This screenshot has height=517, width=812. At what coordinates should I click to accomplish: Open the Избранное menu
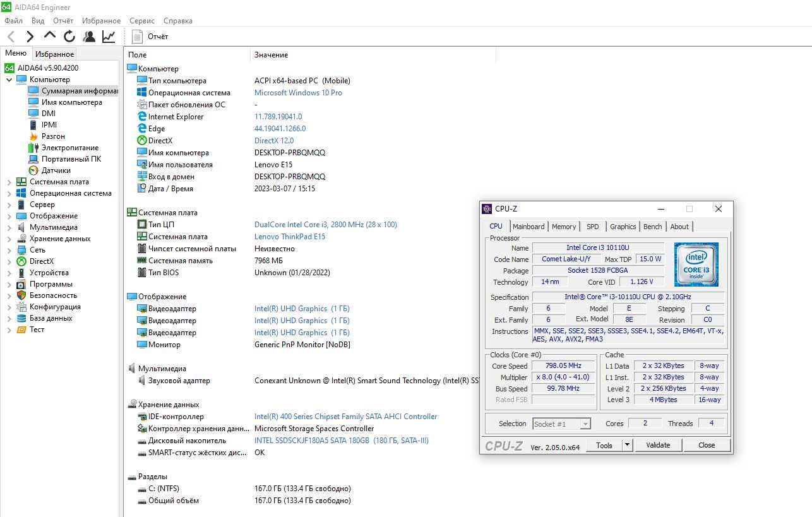102,21
